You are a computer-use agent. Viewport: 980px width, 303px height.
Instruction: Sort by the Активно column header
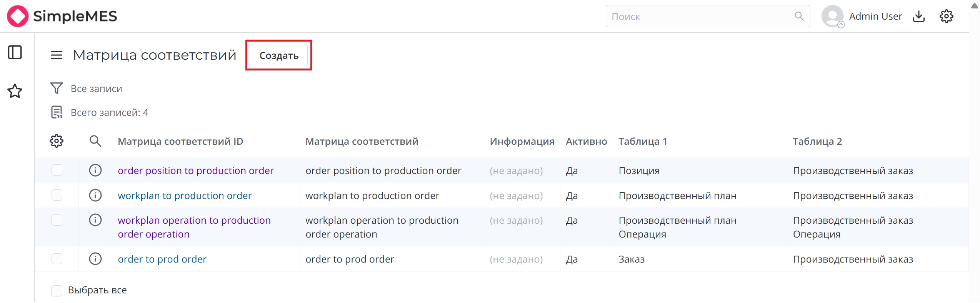[x=586, y=141]
